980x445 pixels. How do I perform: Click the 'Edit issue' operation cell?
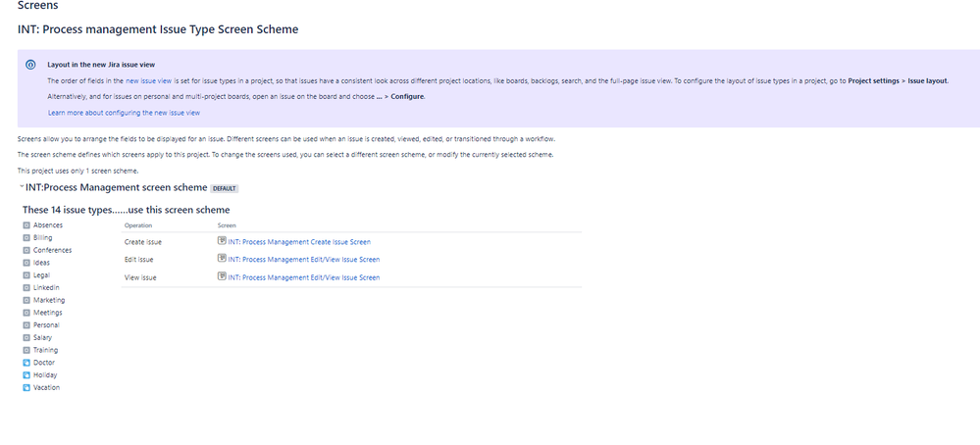tap(138, 260)
